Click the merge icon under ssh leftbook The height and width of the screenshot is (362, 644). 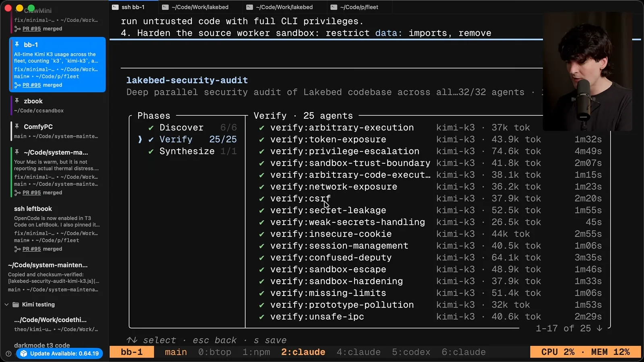pos(17,249)
